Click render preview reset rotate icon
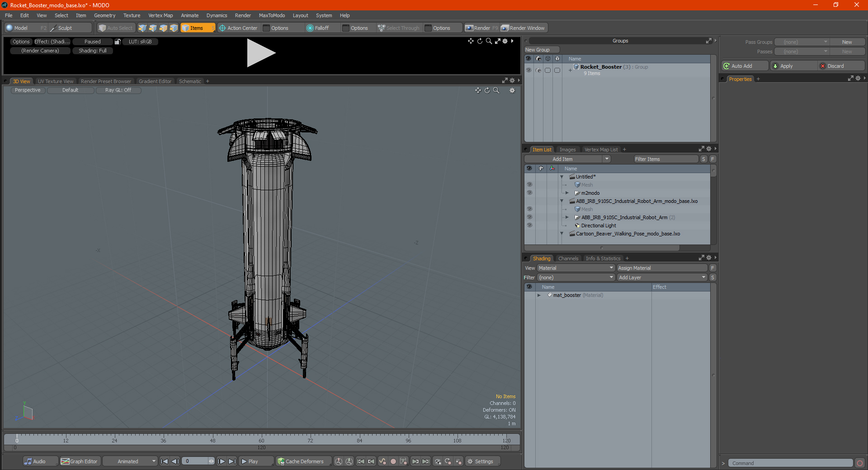The height and width of the screenshot is (470, 868). tap(480, 41)
